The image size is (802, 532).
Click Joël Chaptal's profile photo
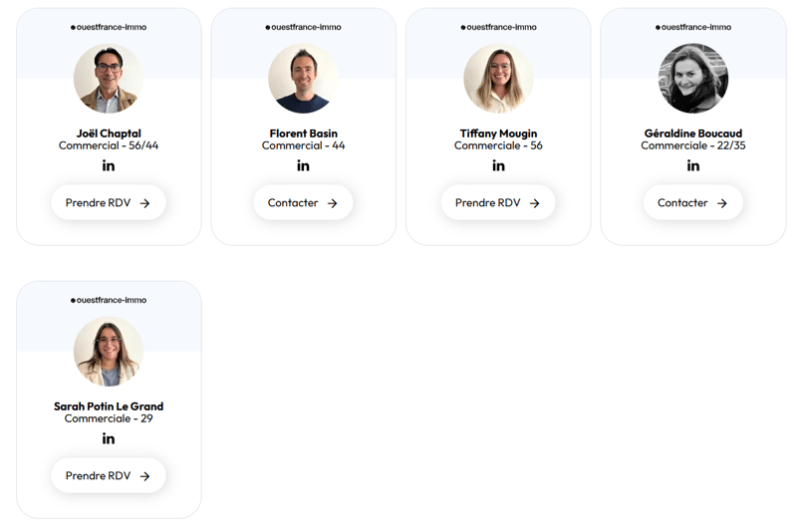pos(109,79)
